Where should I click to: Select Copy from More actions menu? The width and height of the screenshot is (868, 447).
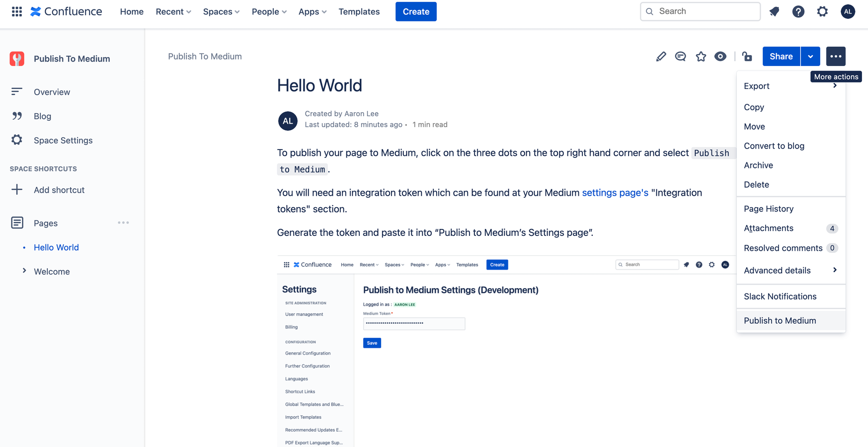[x=791, y=107]
